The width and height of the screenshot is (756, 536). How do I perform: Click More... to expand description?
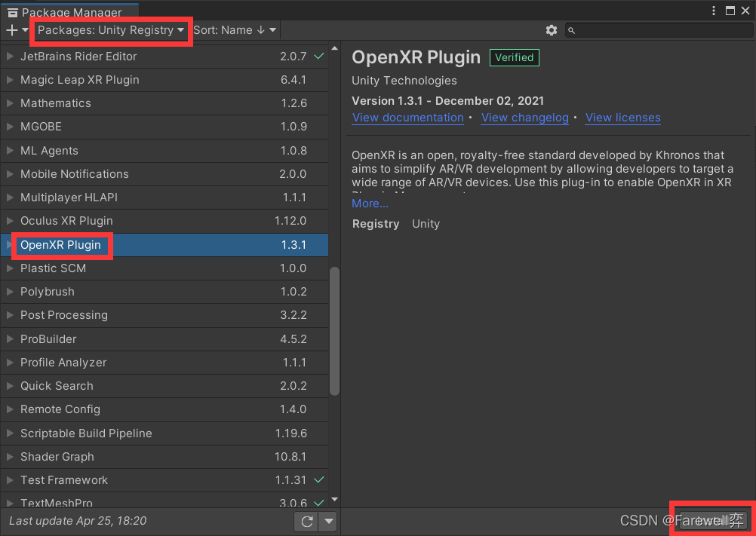pyautogui.click(x=370, y=204)
